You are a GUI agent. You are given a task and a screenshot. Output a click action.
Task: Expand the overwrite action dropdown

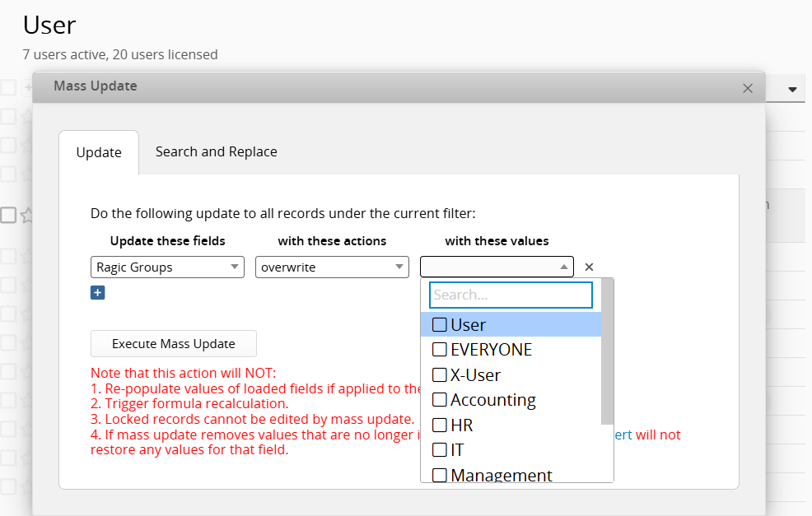(332, 267)
